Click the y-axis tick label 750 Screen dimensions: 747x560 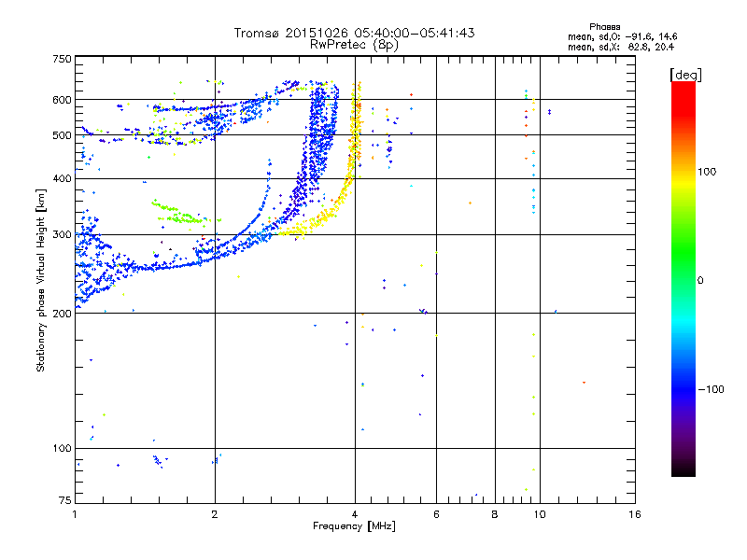coord(62,59)
